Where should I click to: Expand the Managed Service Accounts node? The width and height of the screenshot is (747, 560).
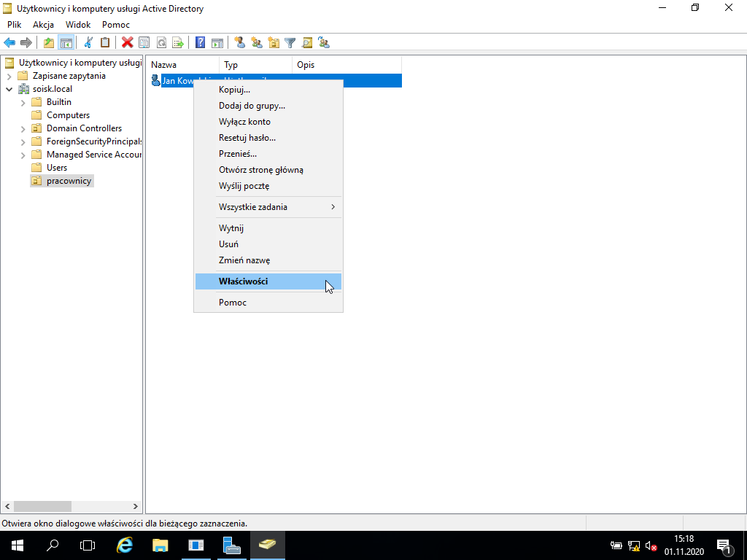point(23,155)
